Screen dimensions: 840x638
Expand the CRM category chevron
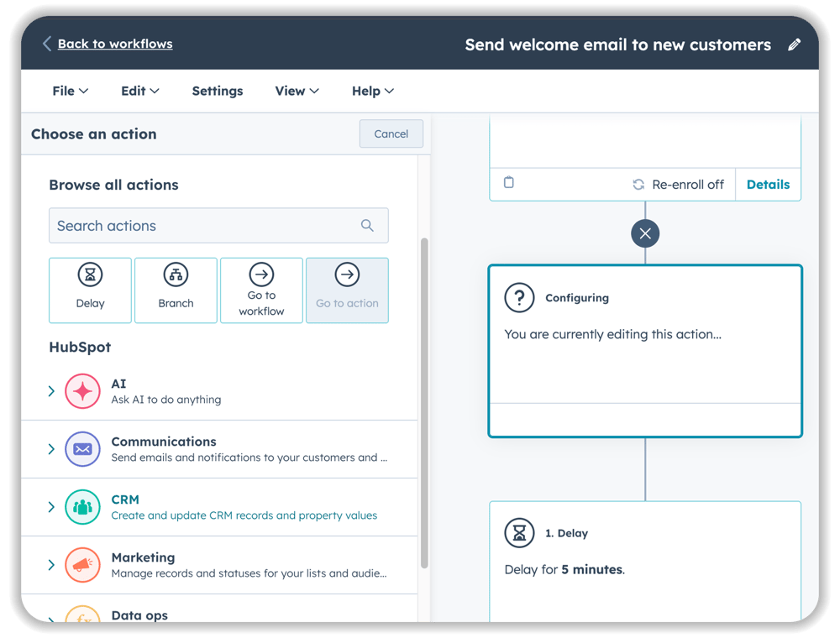(51, 507)
